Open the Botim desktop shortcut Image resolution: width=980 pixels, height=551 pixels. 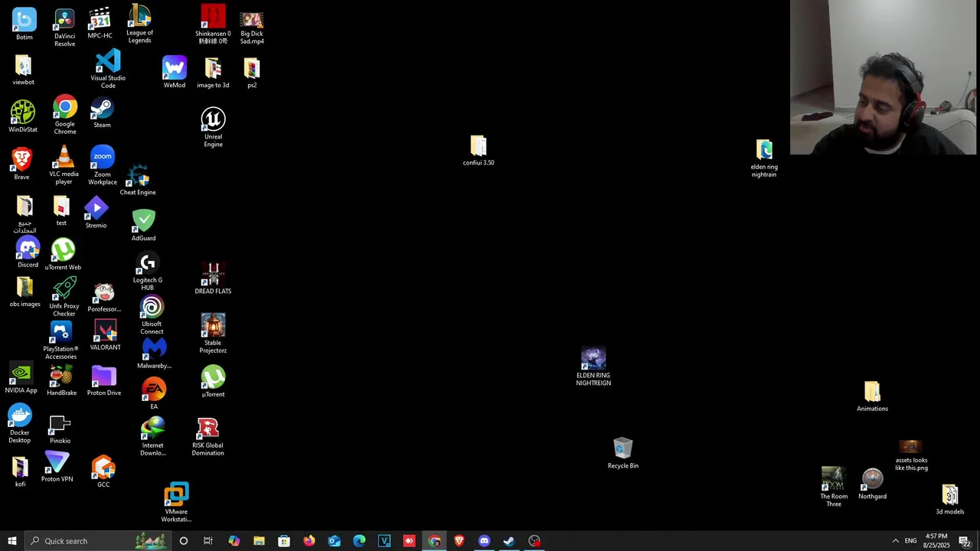pyautogui.click(x=24, y=24)
